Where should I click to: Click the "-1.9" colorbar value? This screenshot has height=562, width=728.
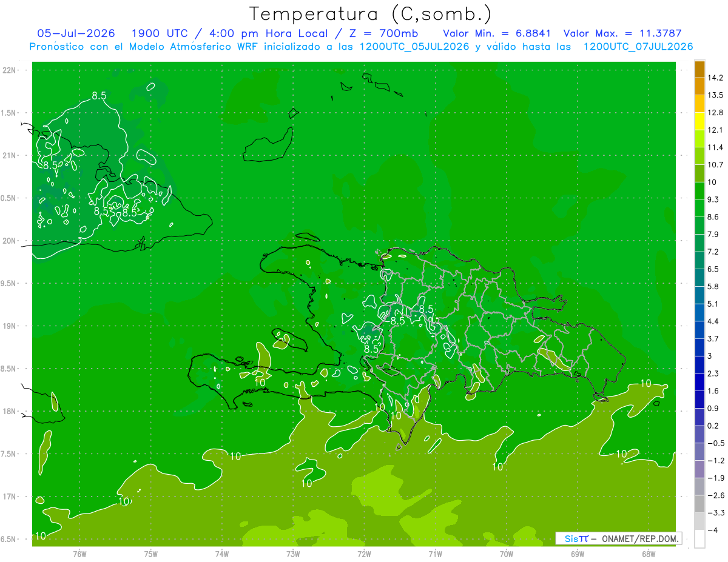pos(715,478)
